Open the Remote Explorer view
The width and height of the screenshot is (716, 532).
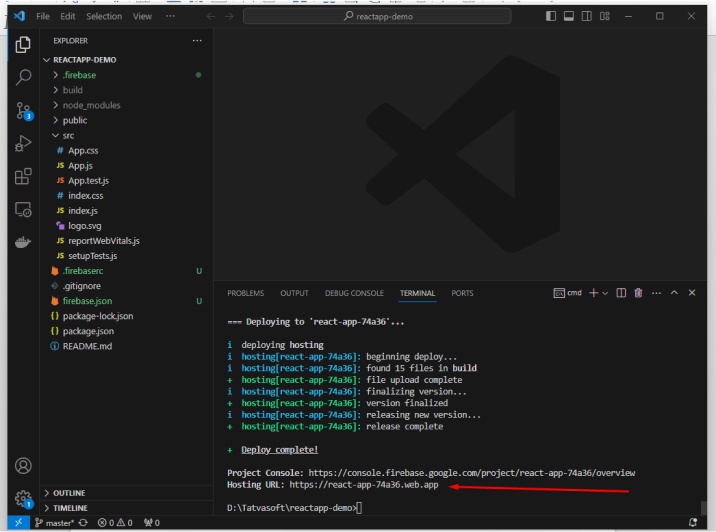pos(23,210)
